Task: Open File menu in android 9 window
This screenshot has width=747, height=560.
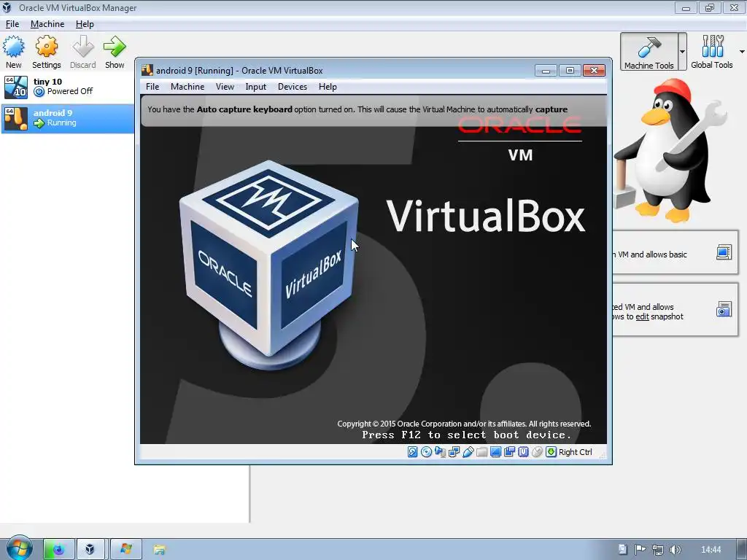Action: 152,87
